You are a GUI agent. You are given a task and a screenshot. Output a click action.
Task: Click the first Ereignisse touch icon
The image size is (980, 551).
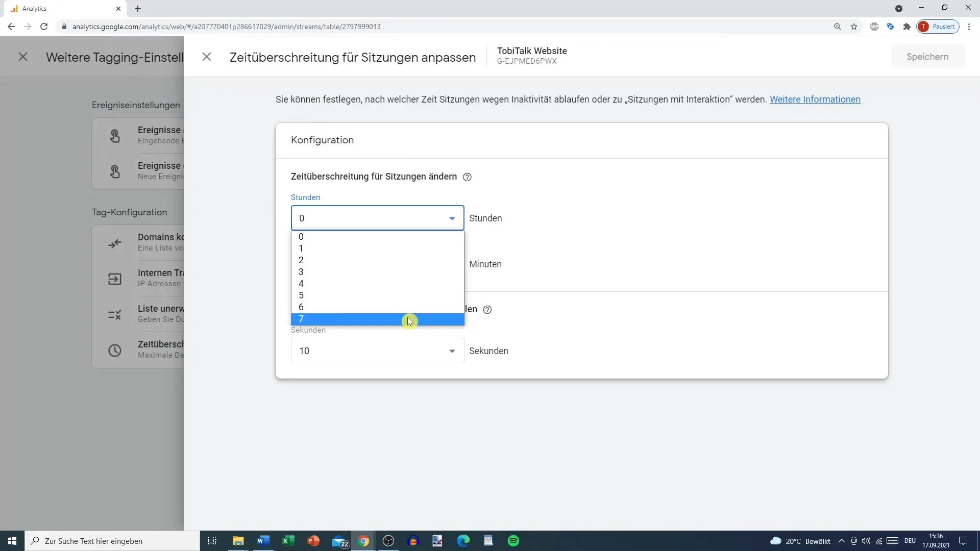click(x=115, y=136)
